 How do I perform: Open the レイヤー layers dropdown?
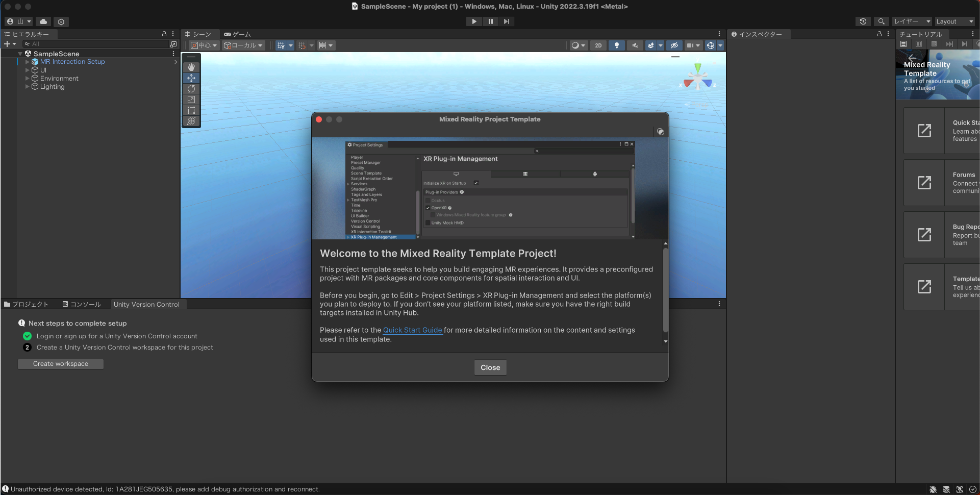(912, 21)
